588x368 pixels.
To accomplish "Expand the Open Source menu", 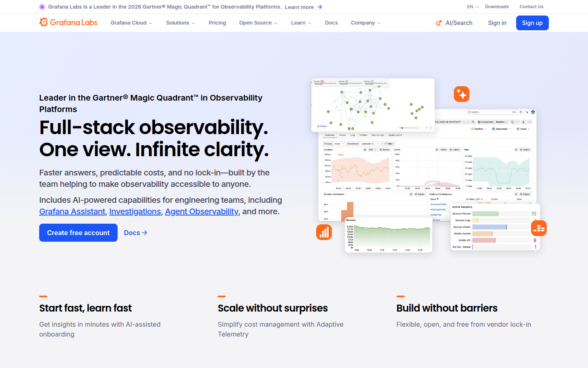I will point(258,23).
